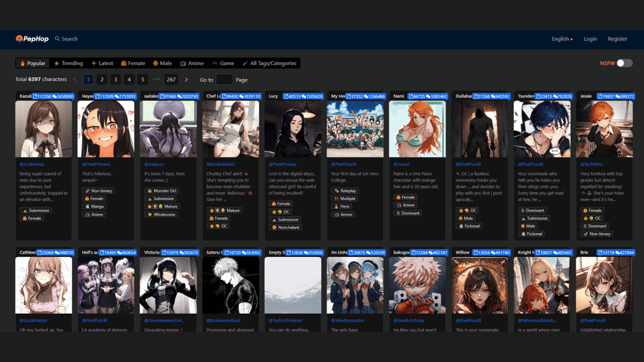The image size is (644, 362).
Task: Click the Total 6397 characters text
Action: (41, 79)
